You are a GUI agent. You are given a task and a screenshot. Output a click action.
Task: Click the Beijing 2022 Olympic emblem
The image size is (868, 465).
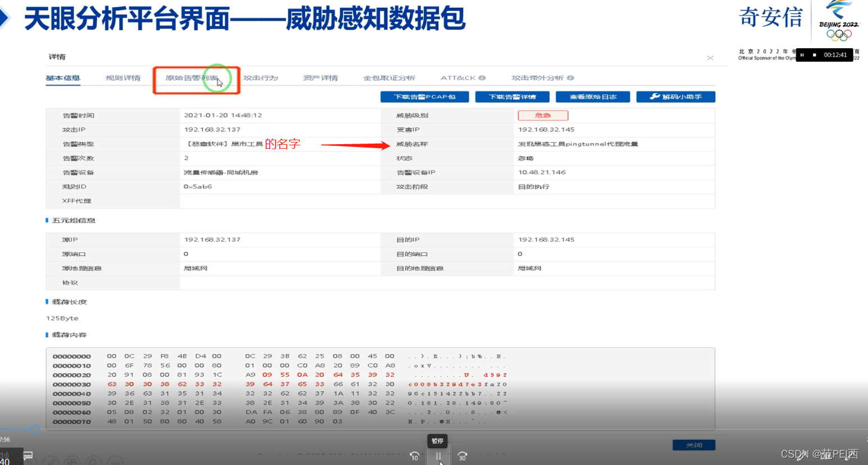pos(839,21)
